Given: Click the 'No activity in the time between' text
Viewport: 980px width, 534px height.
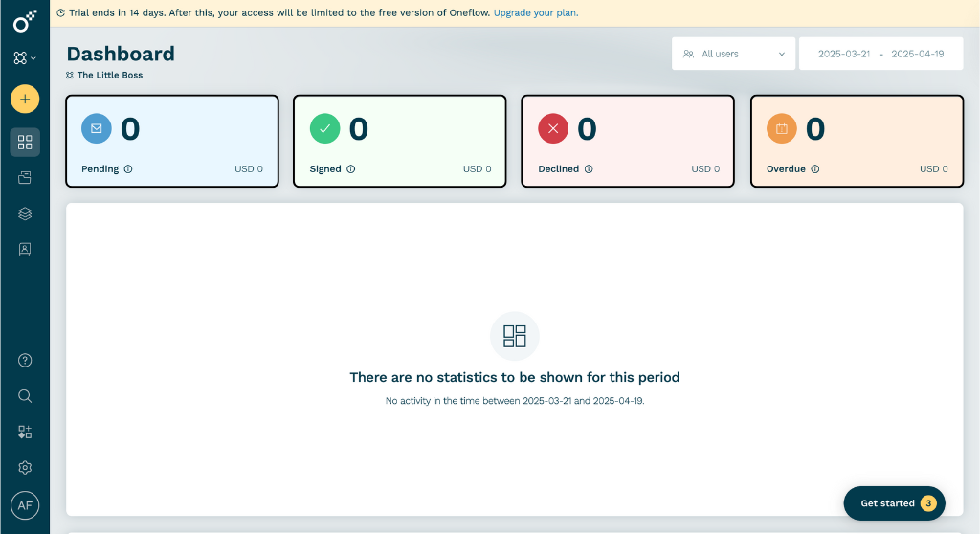Looking at the screenshot, I should [x=515, y=401].
